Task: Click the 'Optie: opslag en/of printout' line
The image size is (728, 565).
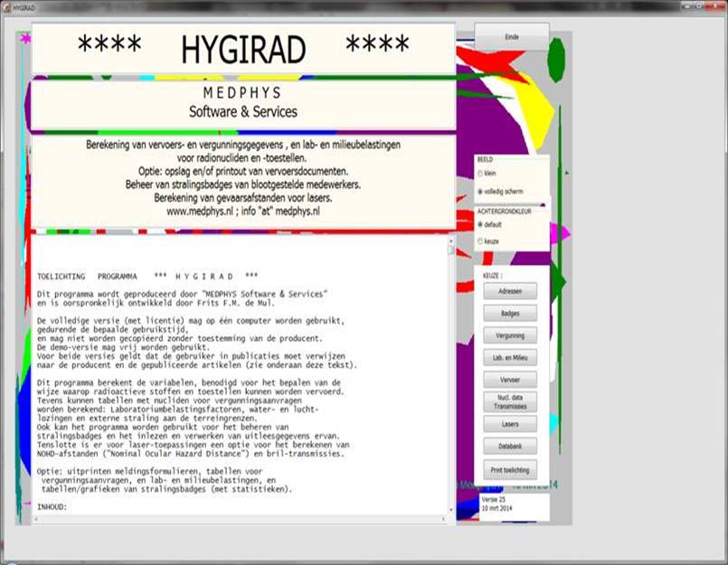Action: (243, 171)
